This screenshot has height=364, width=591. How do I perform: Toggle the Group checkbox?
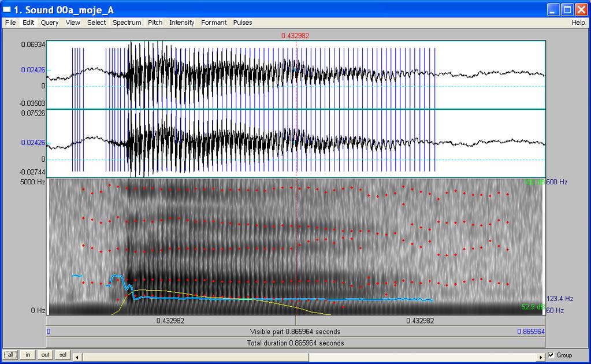pos(551,355)
